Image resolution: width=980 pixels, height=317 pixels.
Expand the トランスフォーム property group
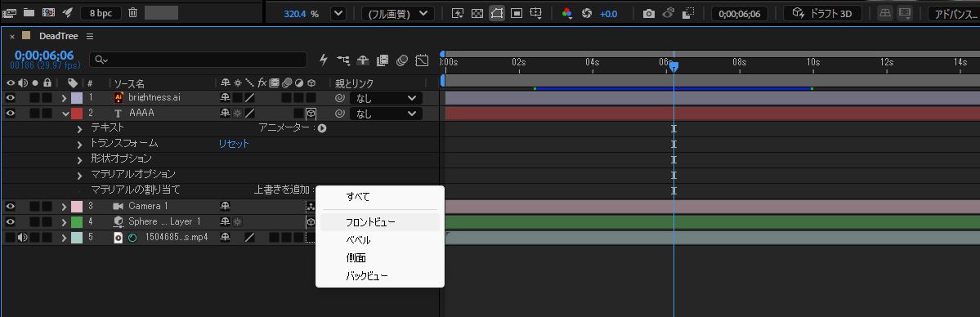click(80, 145)
